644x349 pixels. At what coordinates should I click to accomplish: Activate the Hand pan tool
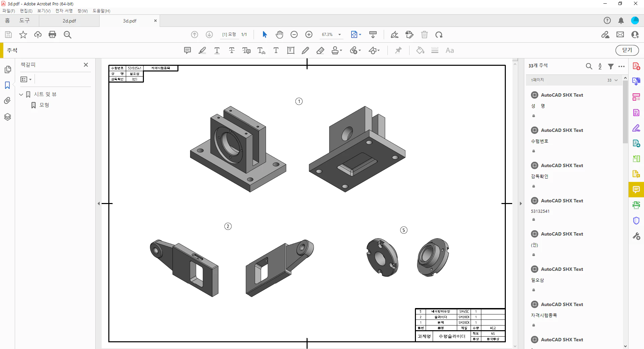coord(279,35)
